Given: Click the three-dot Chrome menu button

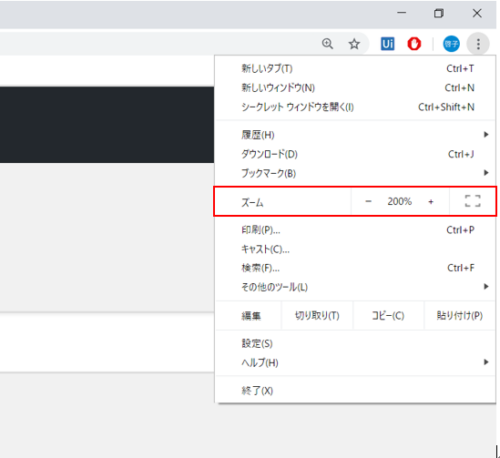Looking at the screenshot, I should (478, 44).
